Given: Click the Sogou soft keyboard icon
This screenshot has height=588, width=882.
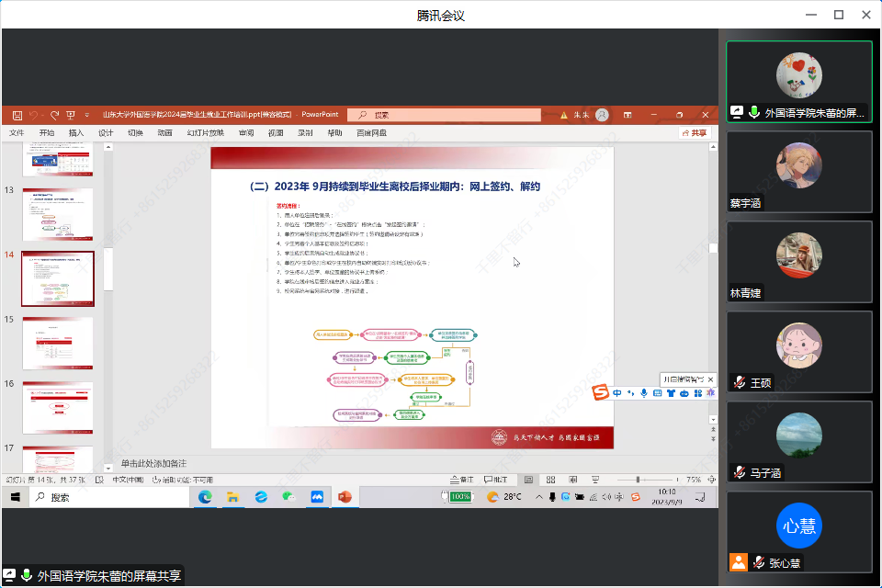Looking at the screenshot, I should (x=658, y=393).
